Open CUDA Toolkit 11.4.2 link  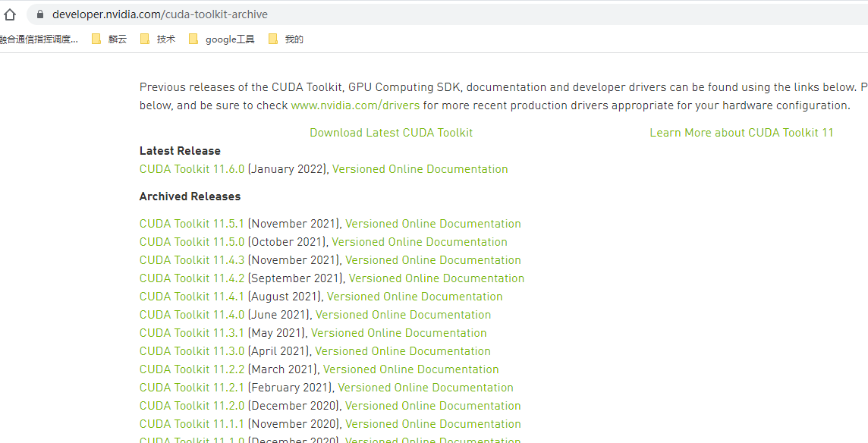click(191, 278)
